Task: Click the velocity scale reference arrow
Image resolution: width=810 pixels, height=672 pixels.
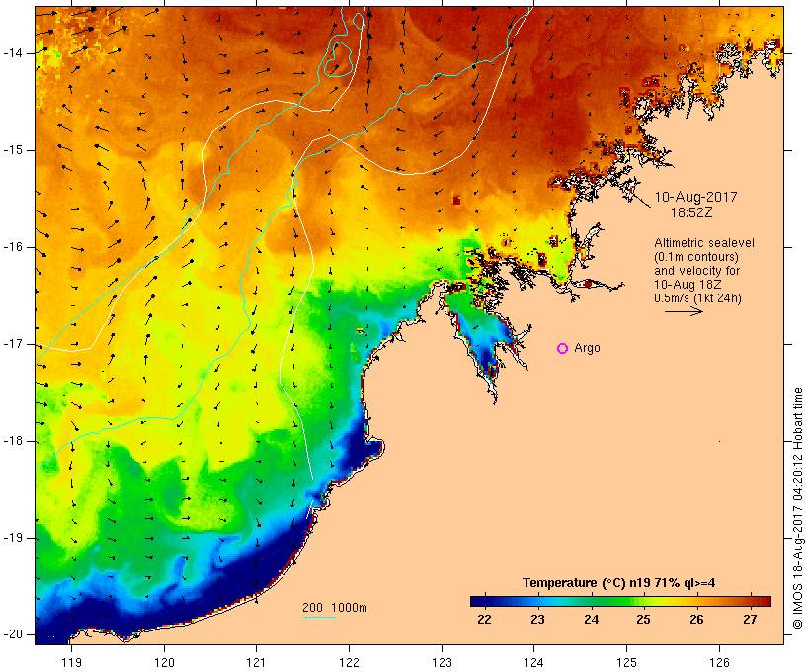Action: click(x=684, y=311)
